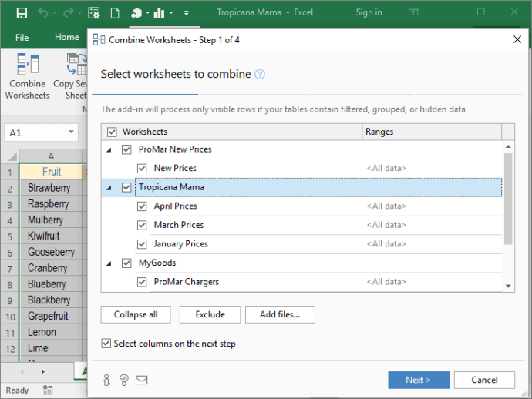Click the macro recording icon in status bar
Viewport: 532px width, 399px height.
pyautogui.click(x=48, y=391)
